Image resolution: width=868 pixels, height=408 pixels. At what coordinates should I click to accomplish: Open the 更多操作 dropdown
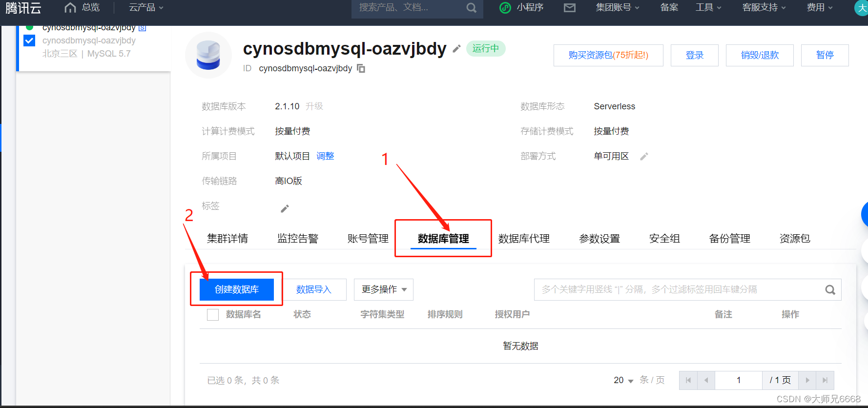(384, 289)
